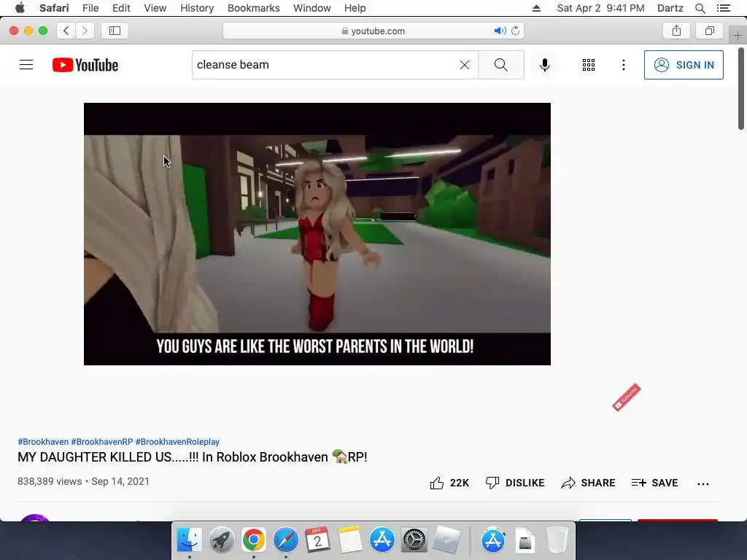
Task: Open the Safari share button
Action: [x=676, y=31]
